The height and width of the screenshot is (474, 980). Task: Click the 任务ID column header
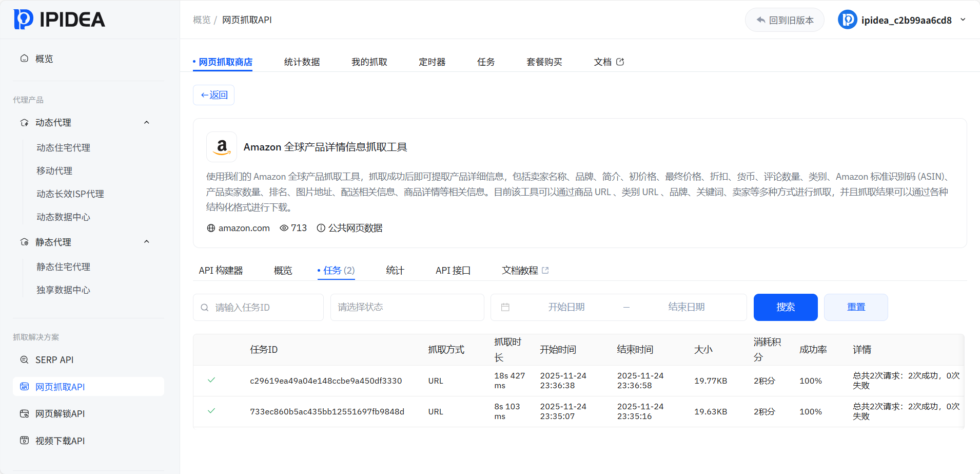264,350
